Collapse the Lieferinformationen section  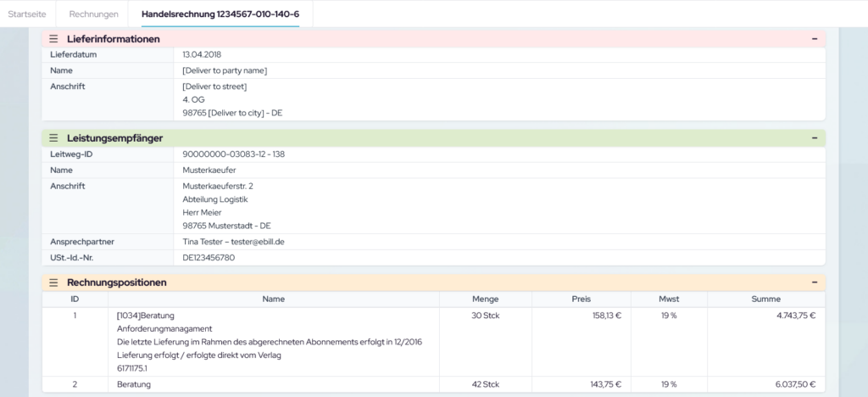click(814, 39)
